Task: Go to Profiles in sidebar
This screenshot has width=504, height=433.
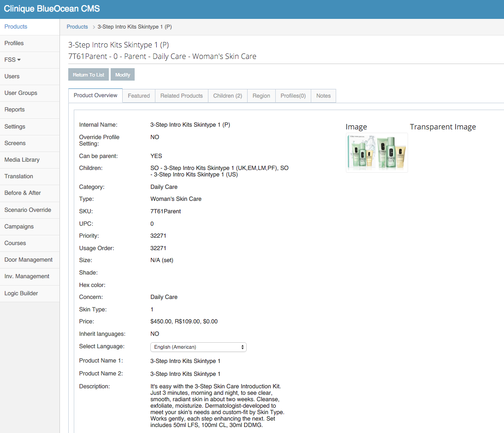Action: coord(30,43)
